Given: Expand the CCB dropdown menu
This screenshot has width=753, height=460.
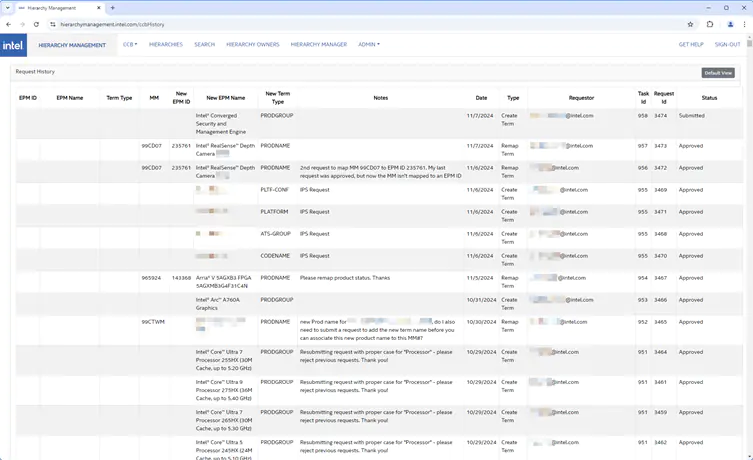Looking at the screenshot, I should click(x=130, y=44).
